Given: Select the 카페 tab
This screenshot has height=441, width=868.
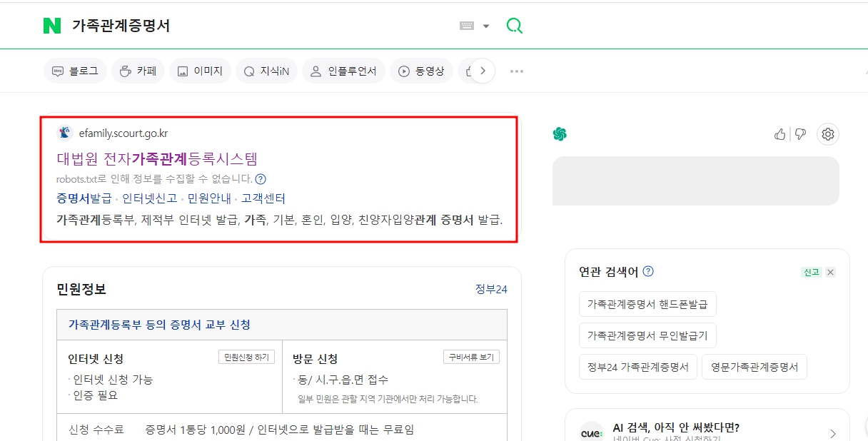Looking at the screenshot, I should pos(138,71).
